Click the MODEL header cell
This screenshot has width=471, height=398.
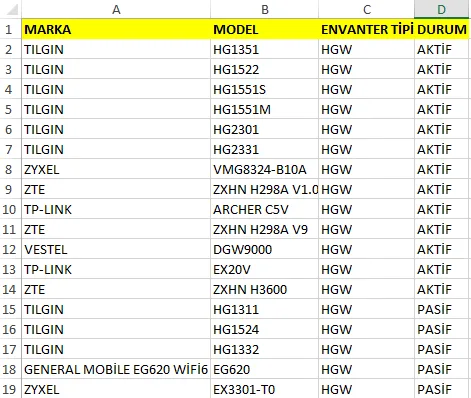click(x=265, y=29)
